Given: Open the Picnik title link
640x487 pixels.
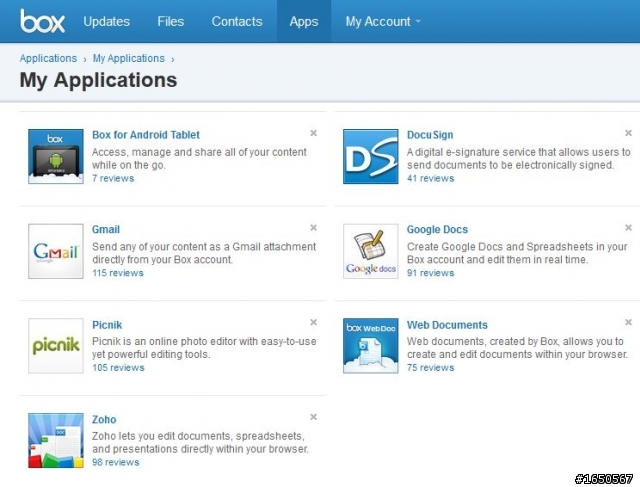Looking at the screenshot, I should point(107,325).
